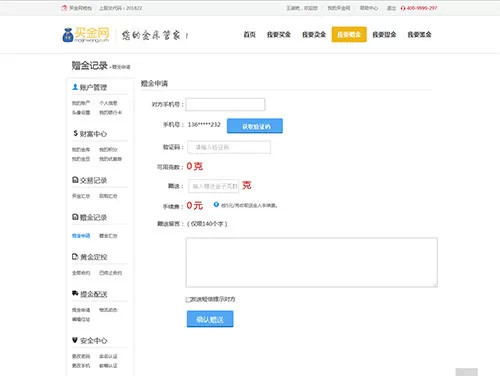Viewport: 500px width, 376px height.
Task: Open 物流动态 under 提金配送
Action: click(108, 310)
